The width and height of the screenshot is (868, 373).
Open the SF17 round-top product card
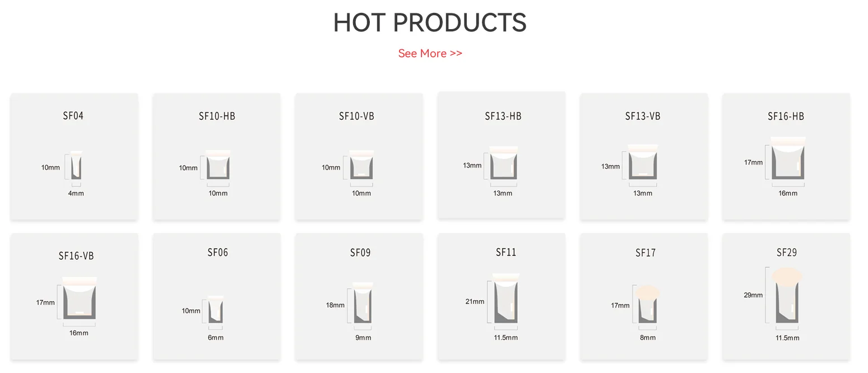644,296
